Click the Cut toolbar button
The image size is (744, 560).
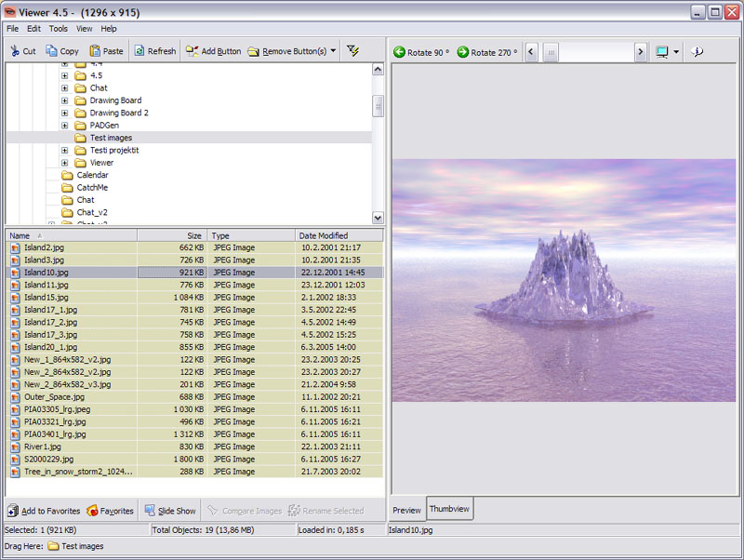tap(23, 51)
